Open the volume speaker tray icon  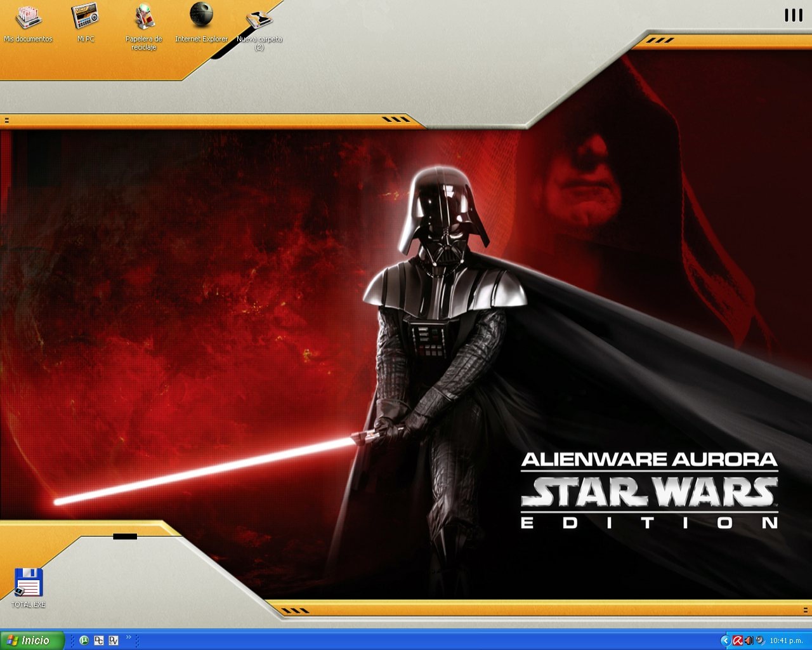click(x=749, y=641)
